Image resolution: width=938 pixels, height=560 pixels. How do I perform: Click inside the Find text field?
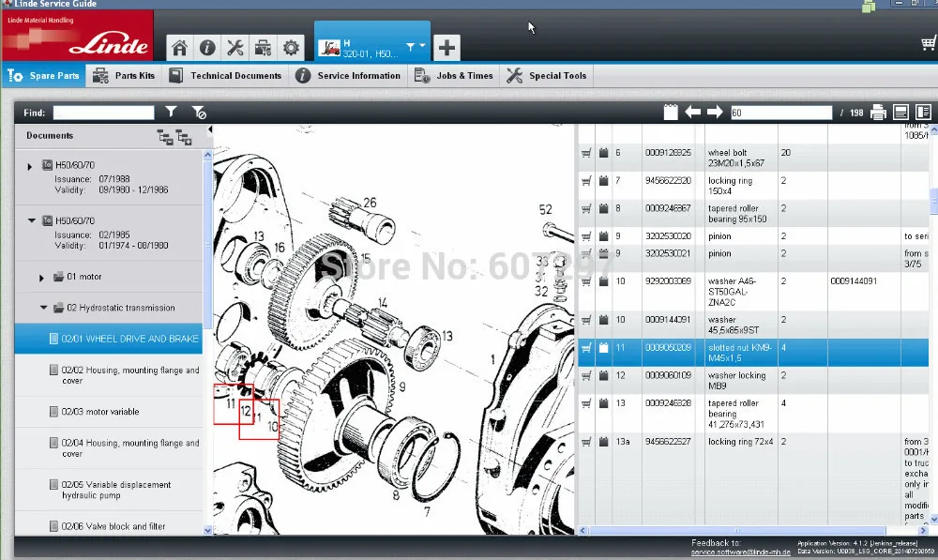[x=103, y=113]
